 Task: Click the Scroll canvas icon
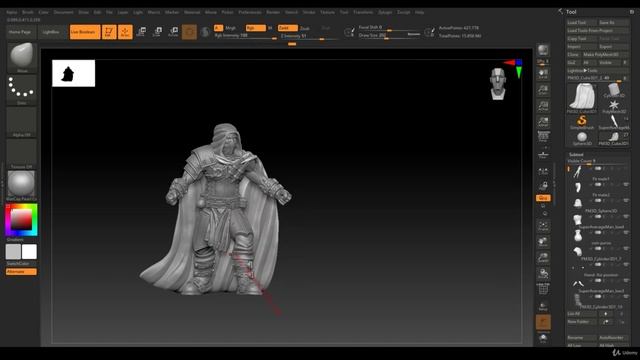click(543, 74)
